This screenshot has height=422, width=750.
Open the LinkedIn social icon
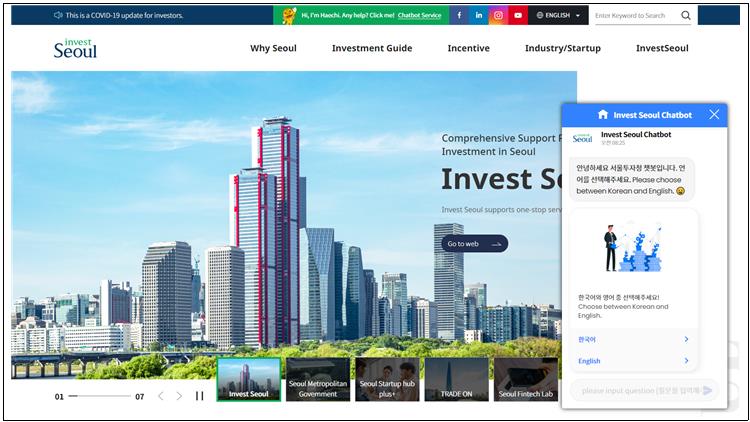pos(479,15)
